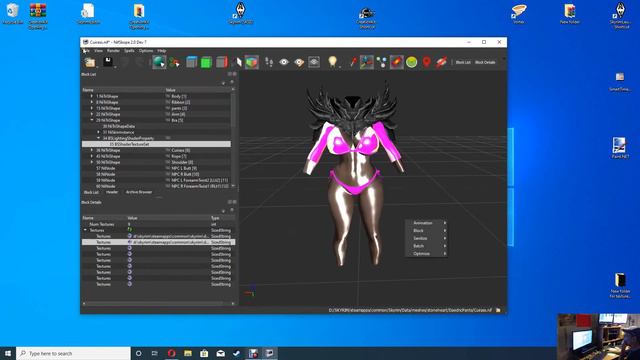
Task: Toggle the boxed eye screenshot icon
Action: pos(314,62)
